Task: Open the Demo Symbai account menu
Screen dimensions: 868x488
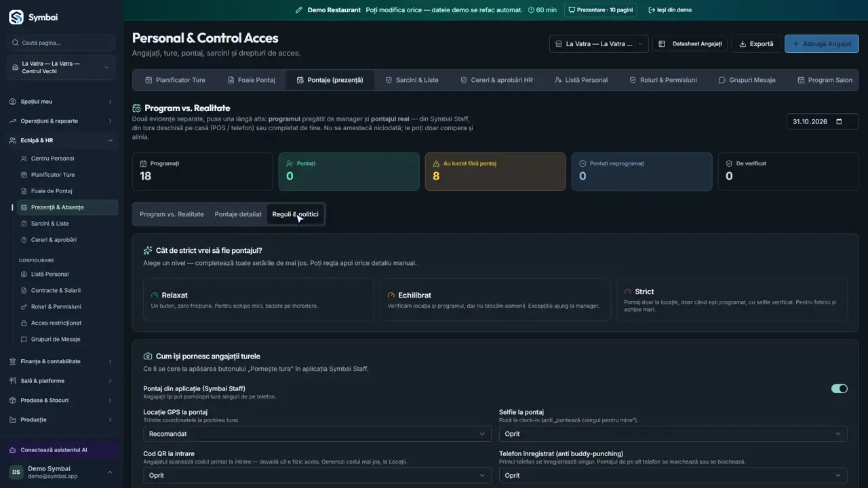Action: [x=62, y=472]
